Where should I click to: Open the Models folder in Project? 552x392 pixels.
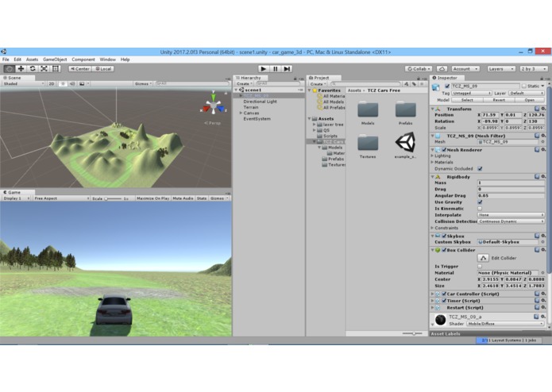pos(368,110)
